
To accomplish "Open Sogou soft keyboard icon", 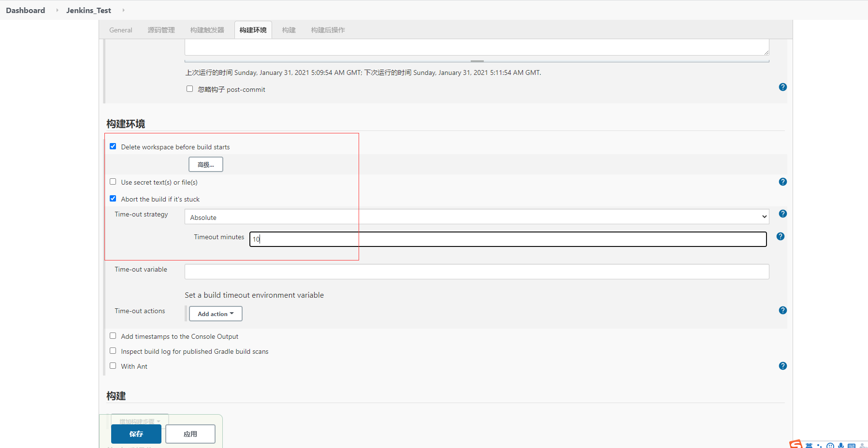I will pos(852,446).
